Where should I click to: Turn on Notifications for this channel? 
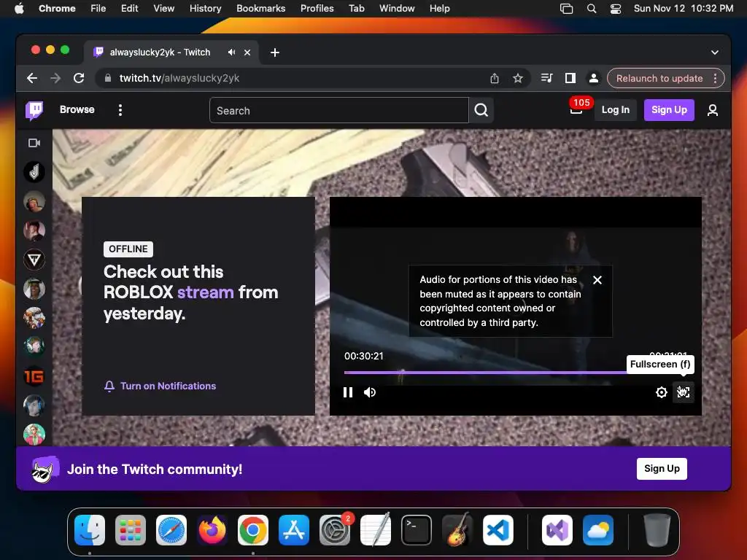[160, 386]
